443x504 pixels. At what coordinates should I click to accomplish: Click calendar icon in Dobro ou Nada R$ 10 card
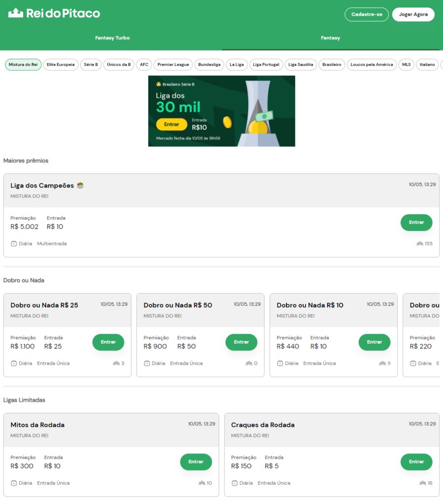280,363
